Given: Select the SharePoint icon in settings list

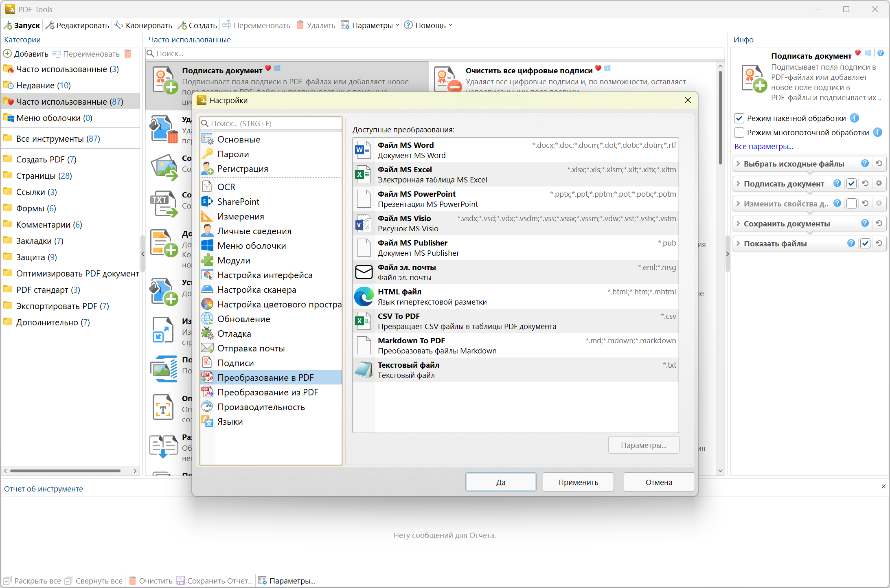Looking at the screenshot, I should [x=207, y=202].
